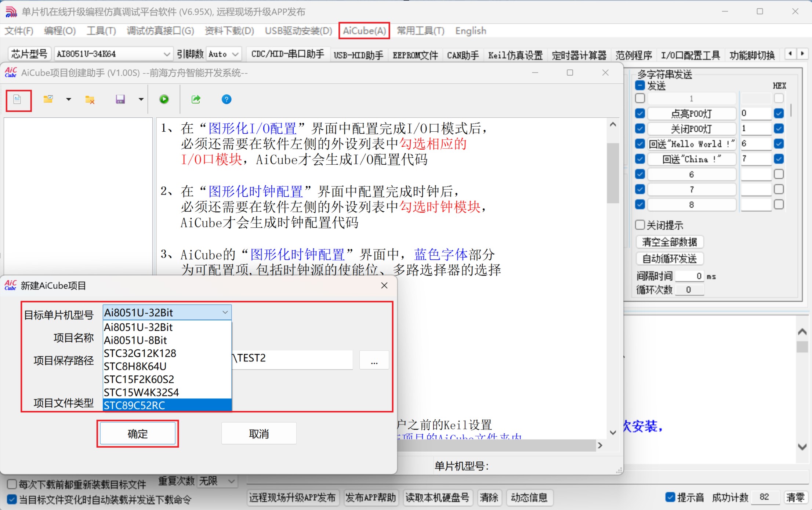The image size is (812, 510).
Task: Click the horizontal scrollbar right arrow
Action: coord(600,445)
